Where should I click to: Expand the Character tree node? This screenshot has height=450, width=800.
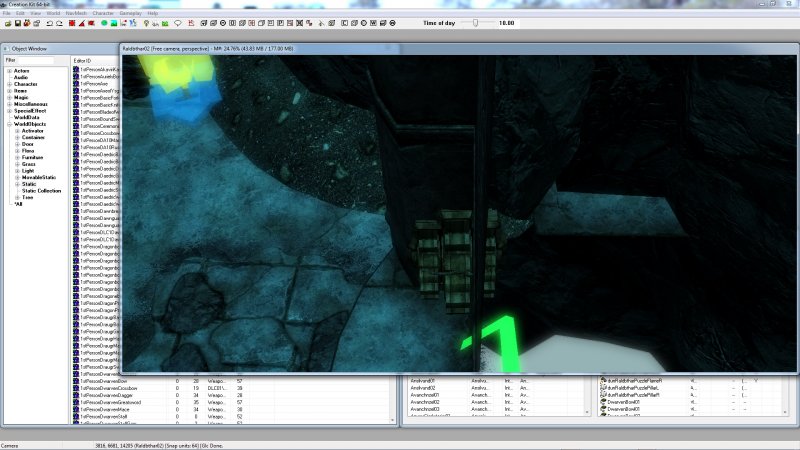coord(9,84)
